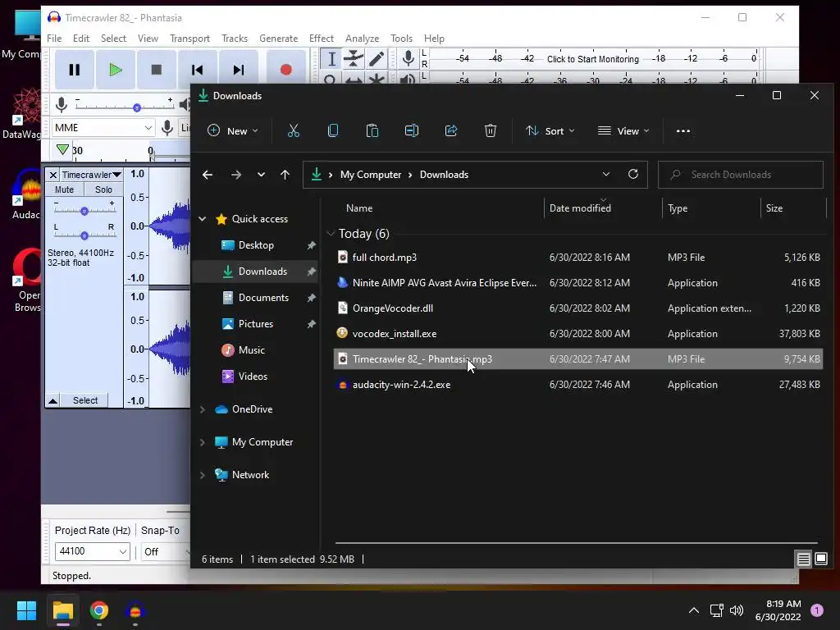
Task: Open audio host MME dropdown
Action: (103, 127)
